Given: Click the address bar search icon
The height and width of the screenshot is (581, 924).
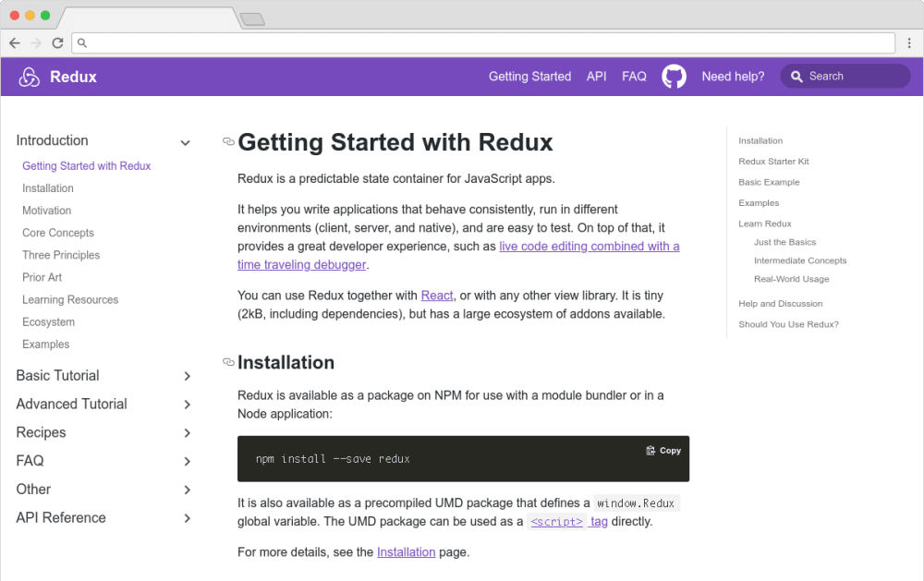Looking at the screenshot, I should (x=82, y=43).
